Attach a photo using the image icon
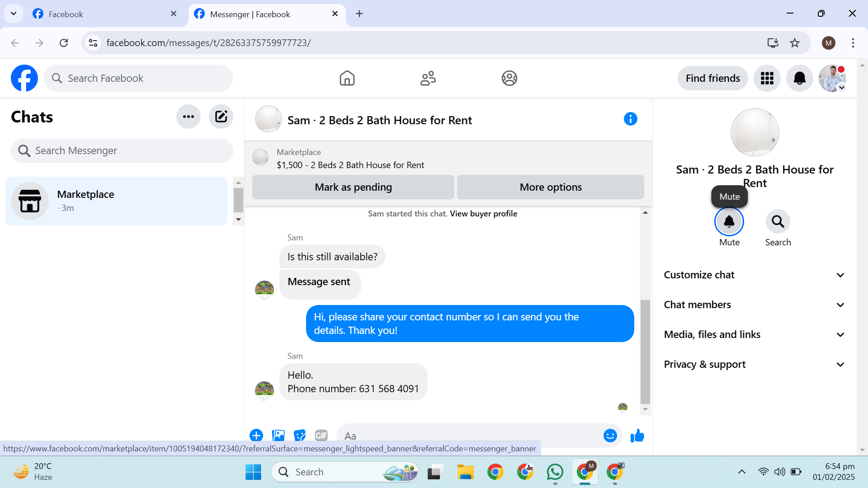 [x=278, y=436]
